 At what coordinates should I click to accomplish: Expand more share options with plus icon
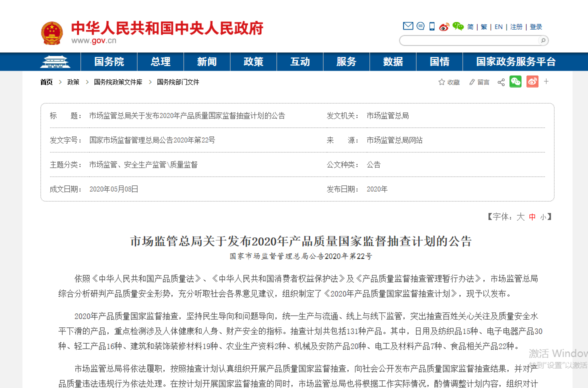(546, 81)
